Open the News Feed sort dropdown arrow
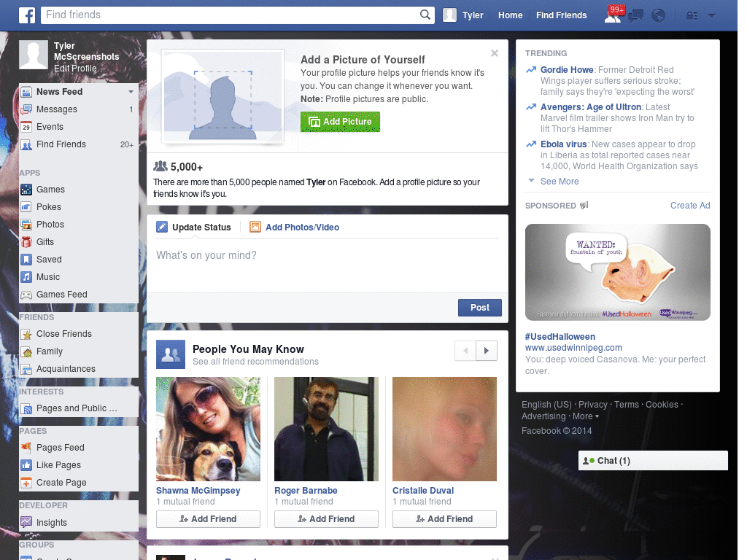 pyautogui.click(x=131, y=92)
